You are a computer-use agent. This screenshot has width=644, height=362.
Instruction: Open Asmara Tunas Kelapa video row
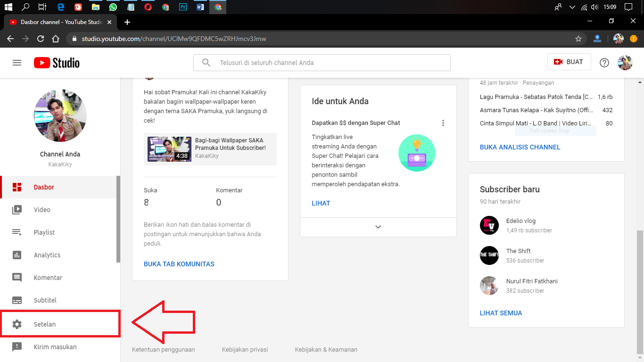tap(546, 110)
